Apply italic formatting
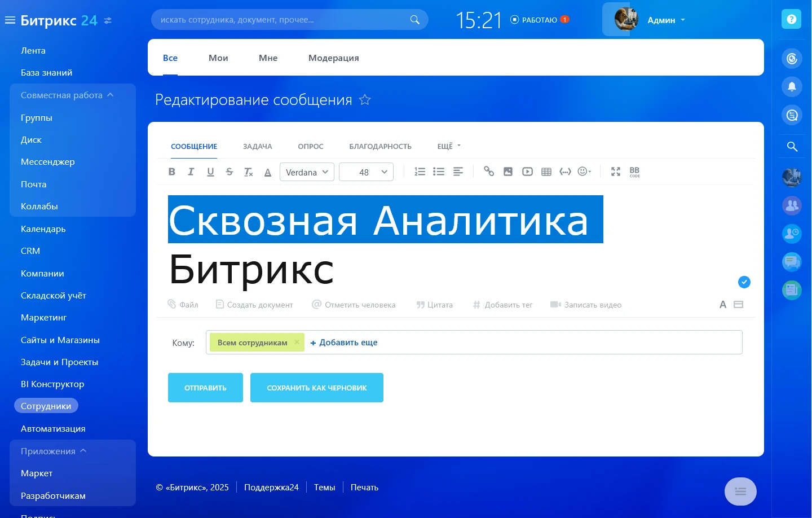Image resolution: width=812 pixels, height=518 pixels. (191, 172)
